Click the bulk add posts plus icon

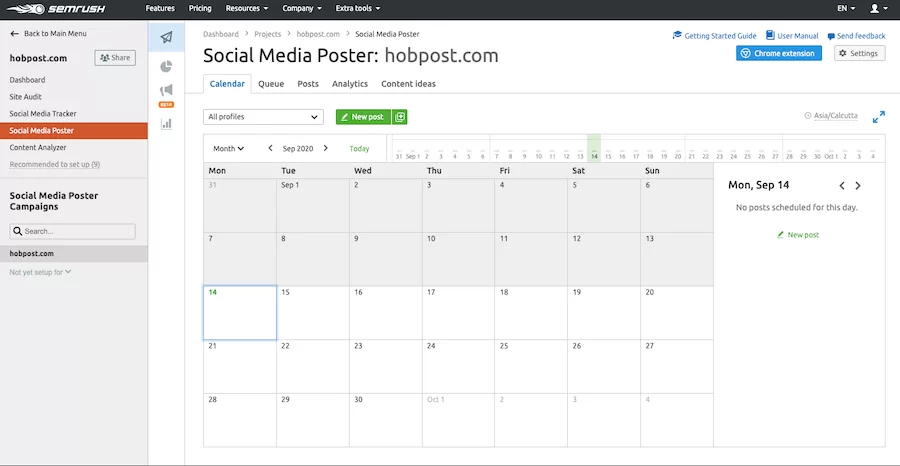point(400,117)
